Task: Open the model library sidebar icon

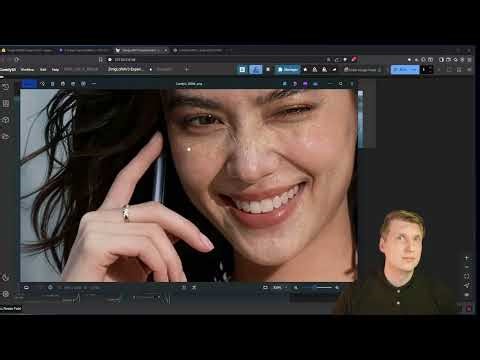Action: [6, 120]
